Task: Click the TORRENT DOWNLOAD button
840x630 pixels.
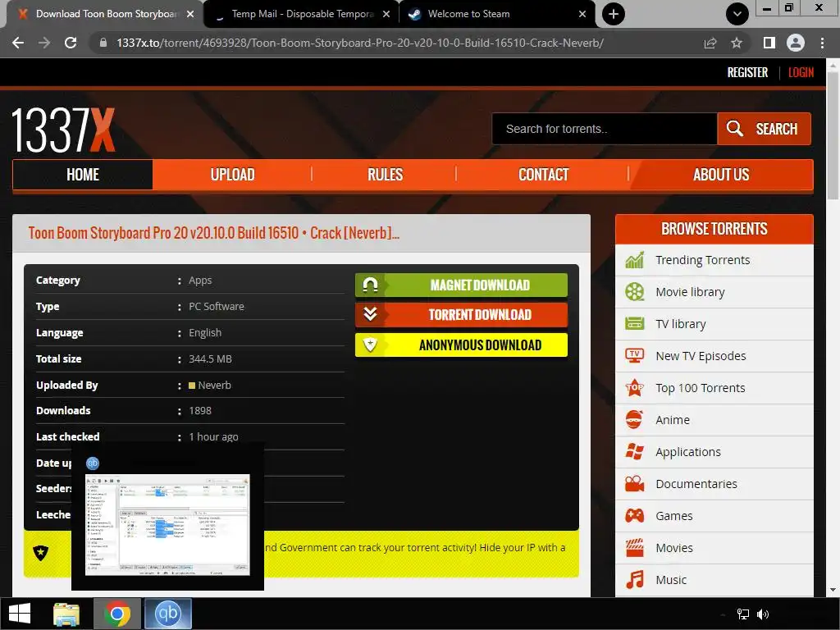Action: [x=461, y=314]
